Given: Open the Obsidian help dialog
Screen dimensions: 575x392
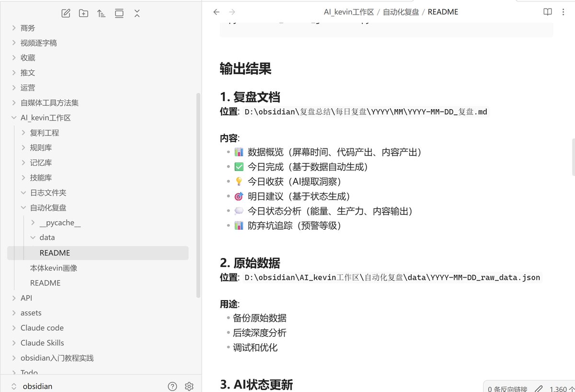Looking at the screenshot, I should (172, 386).
